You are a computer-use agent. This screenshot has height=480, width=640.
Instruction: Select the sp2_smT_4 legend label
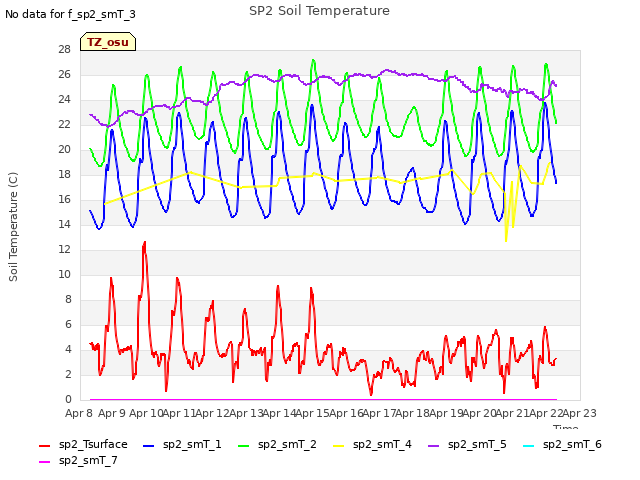(382, 444)
